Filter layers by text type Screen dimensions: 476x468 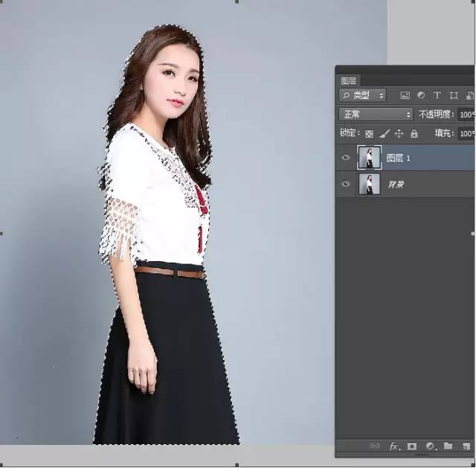point(437,95)
